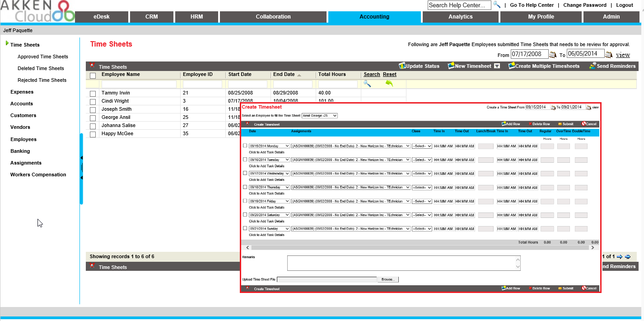This screenshot has width=644, height=321.
Task: Click the lower Add Row icon in popup
Action: click(504, 288)
